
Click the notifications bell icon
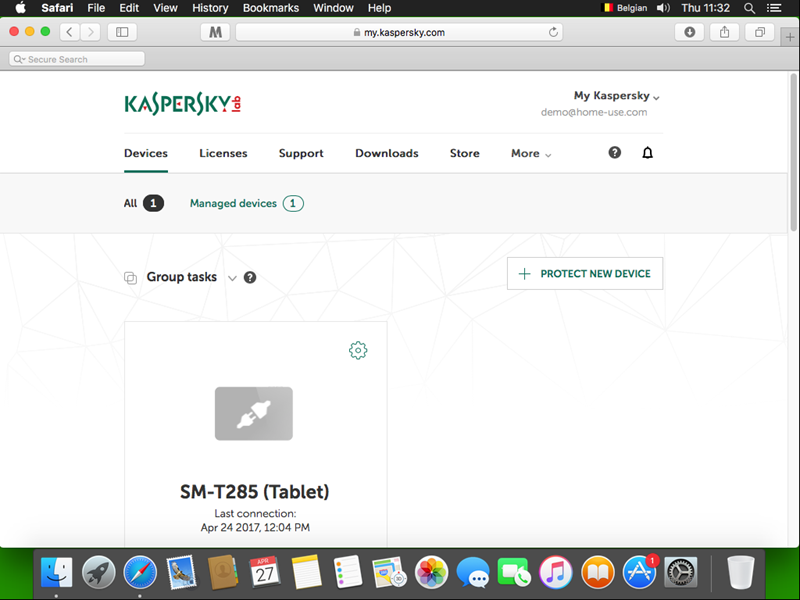tap(647, 153)
